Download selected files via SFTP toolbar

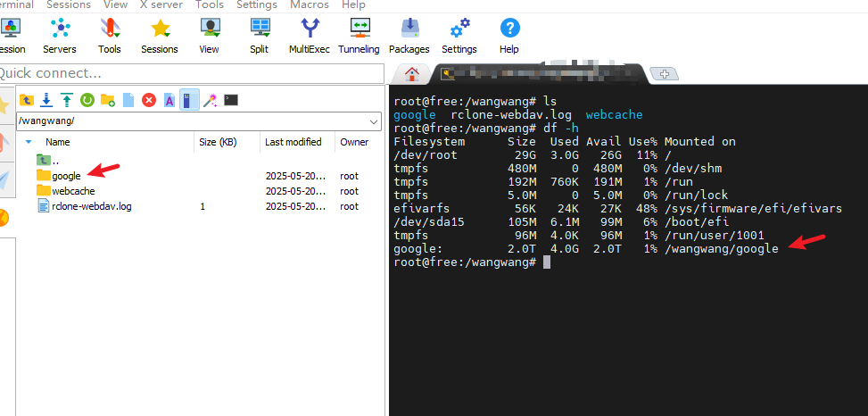click(x=46, y=100)
